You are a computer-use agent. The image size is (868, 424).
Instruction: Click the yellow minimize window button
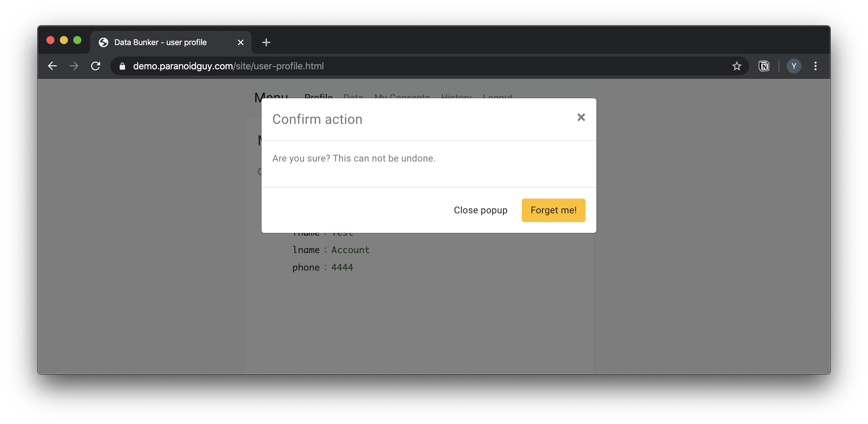pos(64,40)
